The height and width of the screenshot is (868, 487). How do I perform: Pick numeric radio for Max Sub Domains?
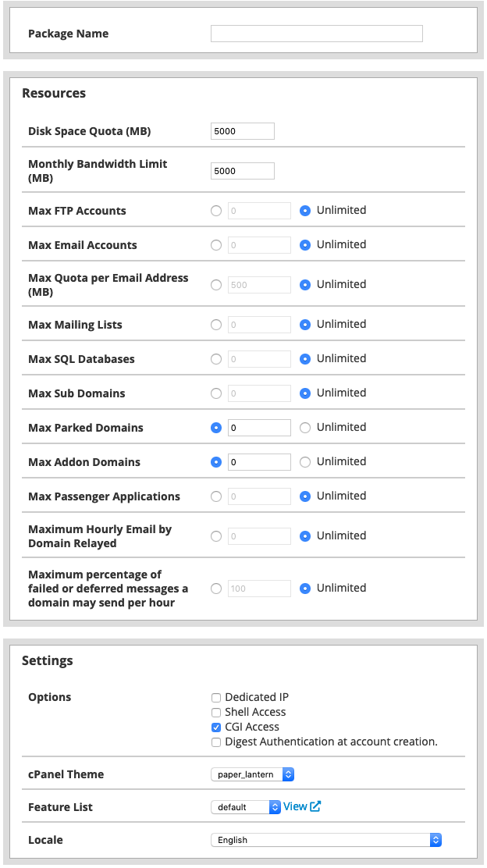(x=216, y=393)
